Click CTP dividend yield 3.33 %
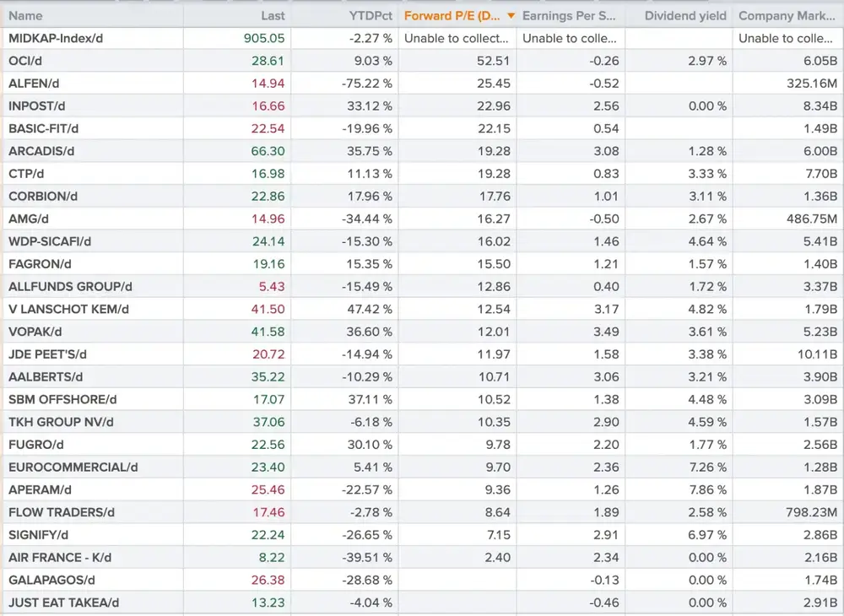This screenshot has width=844, height=616. click(x=707, y=174)
